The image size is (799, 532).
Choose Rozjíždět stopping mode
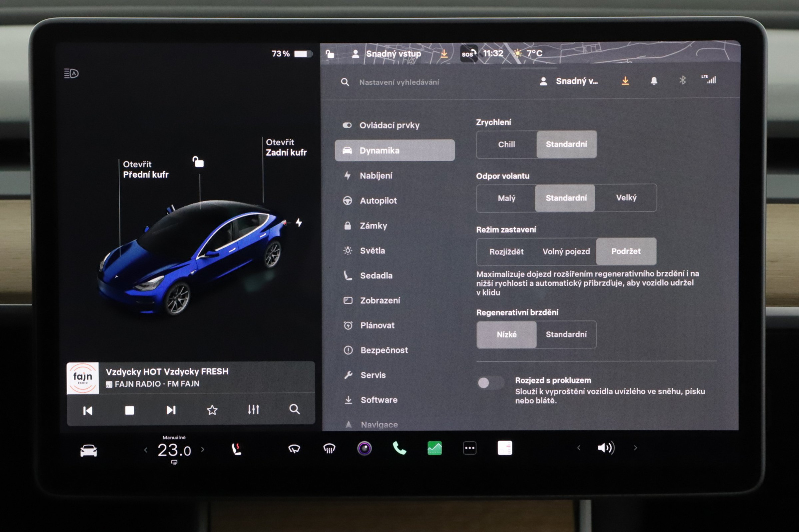click(x=506, y=252)
